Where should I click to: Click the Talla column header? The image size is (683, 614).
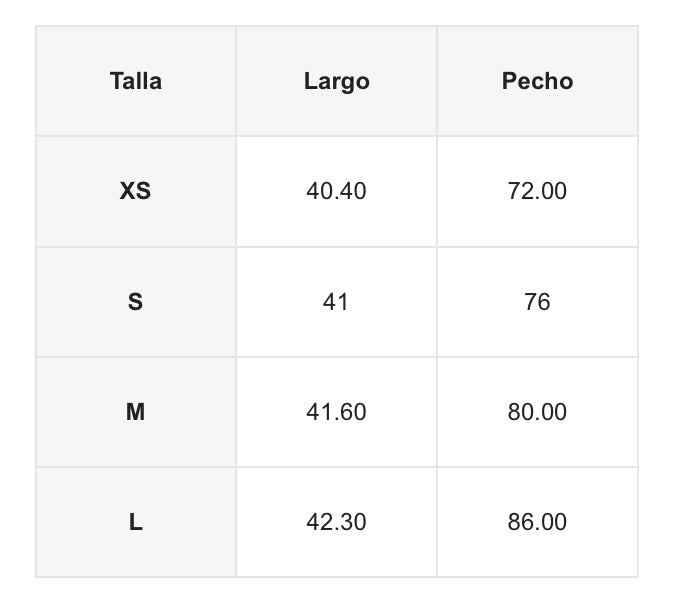point(136,81)
